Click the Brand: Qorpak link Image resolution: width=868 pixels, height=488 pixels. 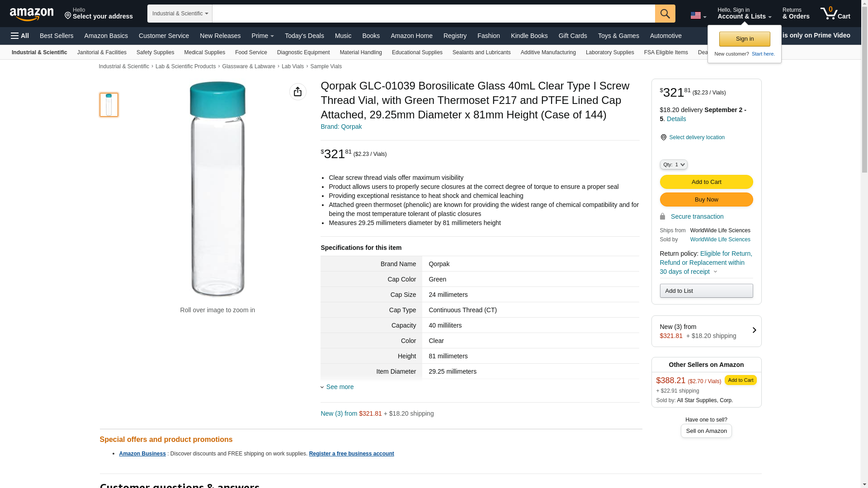click(x=341, y=127)
